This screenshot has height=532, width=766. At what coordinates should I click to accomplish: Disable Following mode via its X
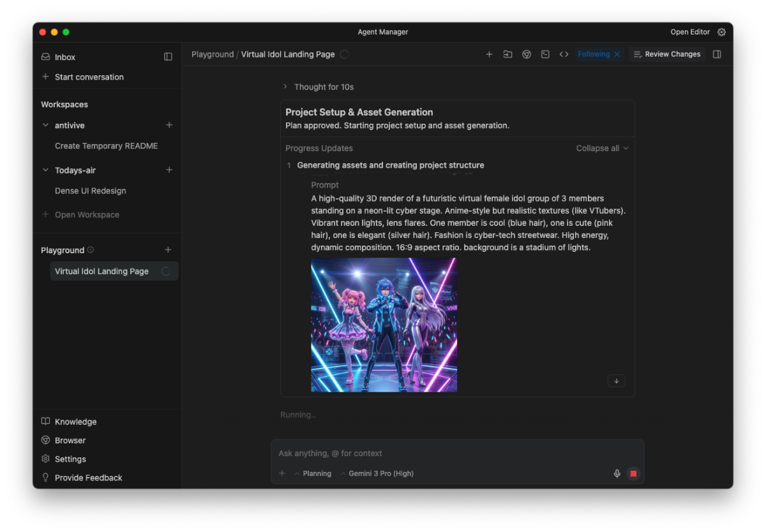coord(617,54)
